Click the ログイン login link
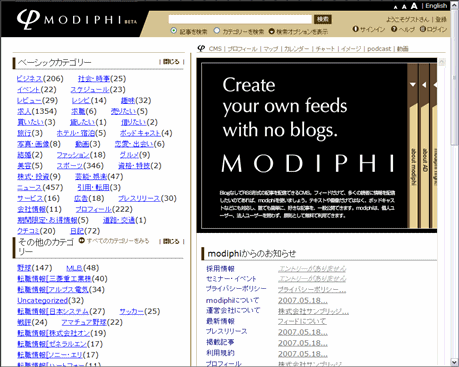Screen dimensions: 459x367 (437, 29)
